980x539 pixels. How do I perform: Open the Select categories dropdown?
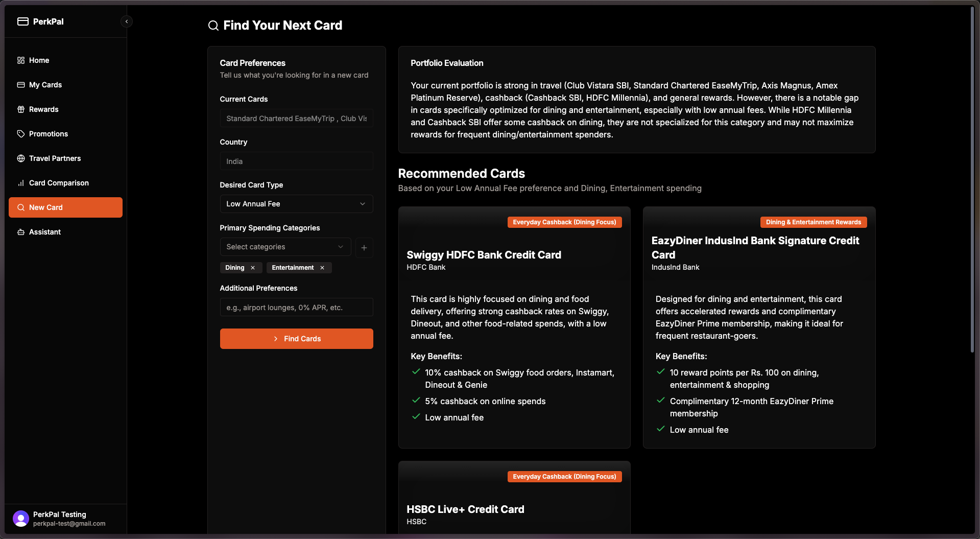[285, 247]
